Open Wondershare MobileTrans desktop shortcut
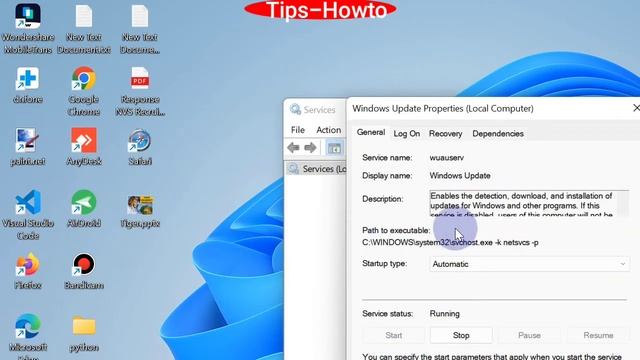 point(28,29)
